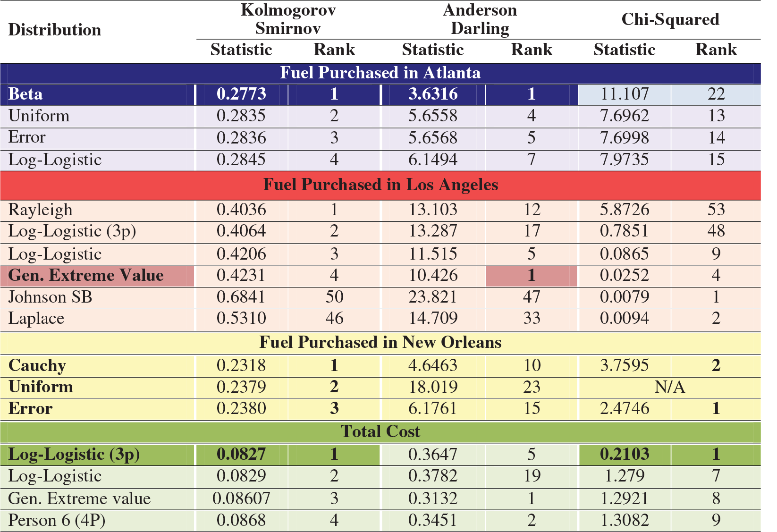Select the Anderson Darling column group header
This screenshot has height=532, width=777.
480,19
